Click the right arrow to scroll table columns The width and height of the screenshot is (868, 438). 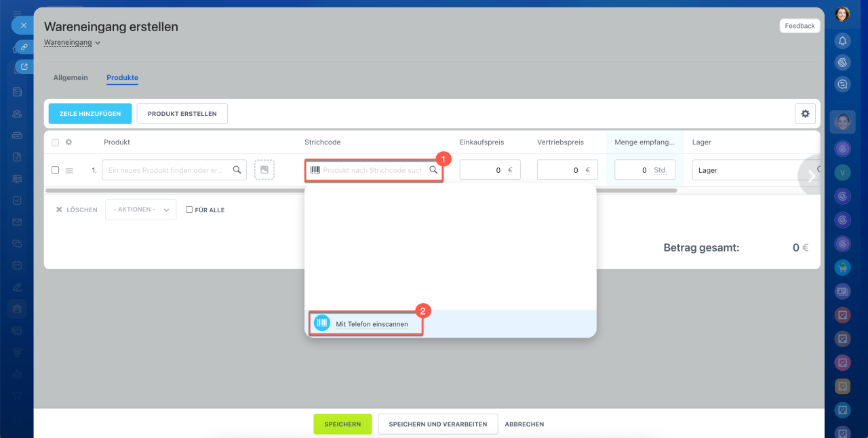pos(811,176)
